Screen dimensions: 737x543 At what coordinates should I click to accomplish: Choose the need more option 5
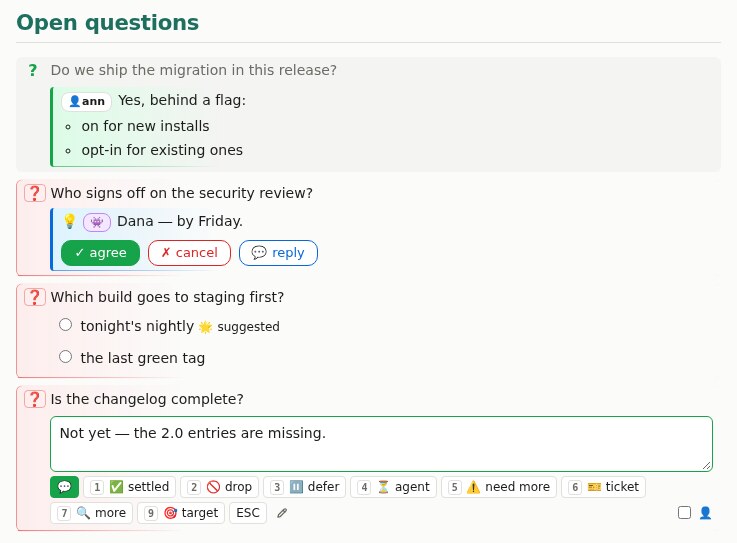(x=499, y=487)
